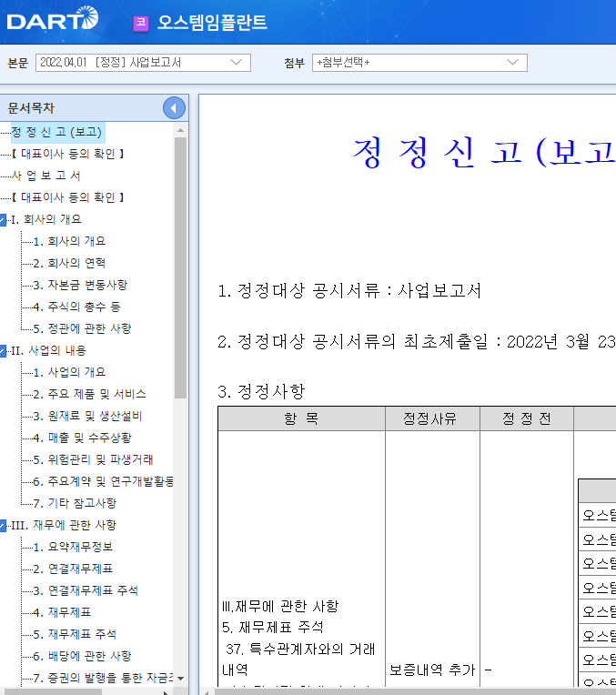Open 1. 회사의 개요 subsection
The width and height of the screenshot is (616, 695).
click(x=69, y=241)
